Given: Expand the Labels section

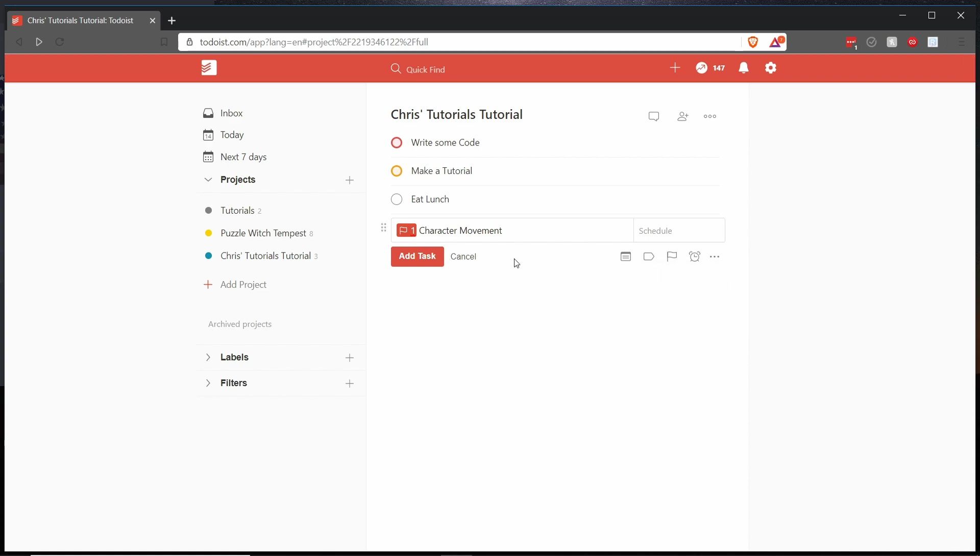Looking at the screenshot, I should click(x=208, y=358).
